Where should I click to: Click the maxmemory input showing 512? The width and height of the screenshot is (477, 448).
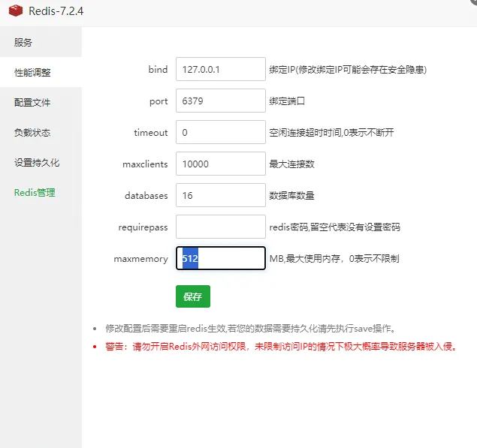220,258
